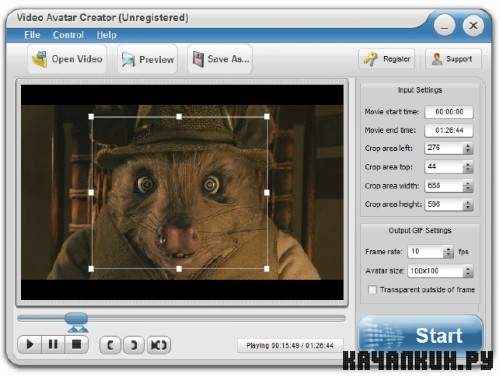Open the Control menu
The width and height of the screenshot is (500, 377).
tap(68, 35)
